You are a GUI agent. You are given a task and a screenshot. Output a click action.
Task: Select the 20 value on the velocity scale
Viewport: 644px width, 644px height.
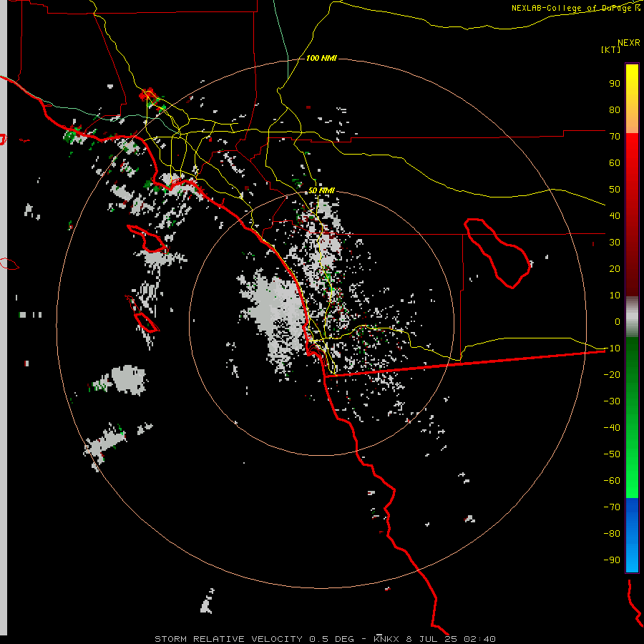pyautogui.click(x=615, y=268)
